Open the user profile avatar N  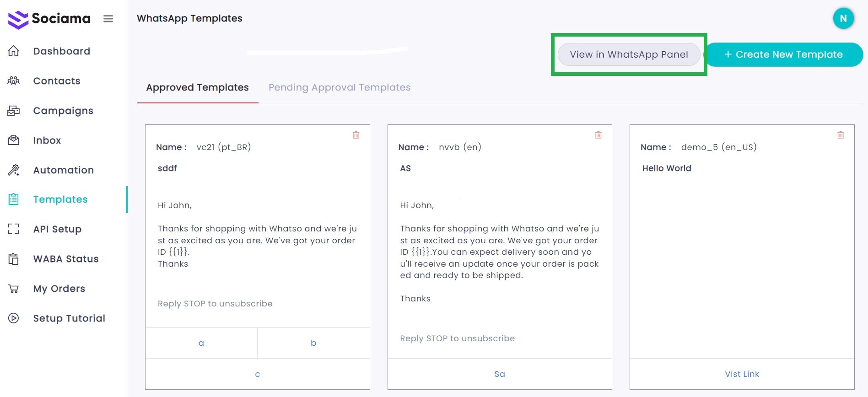pyautogui.click(x=843, y=19)
